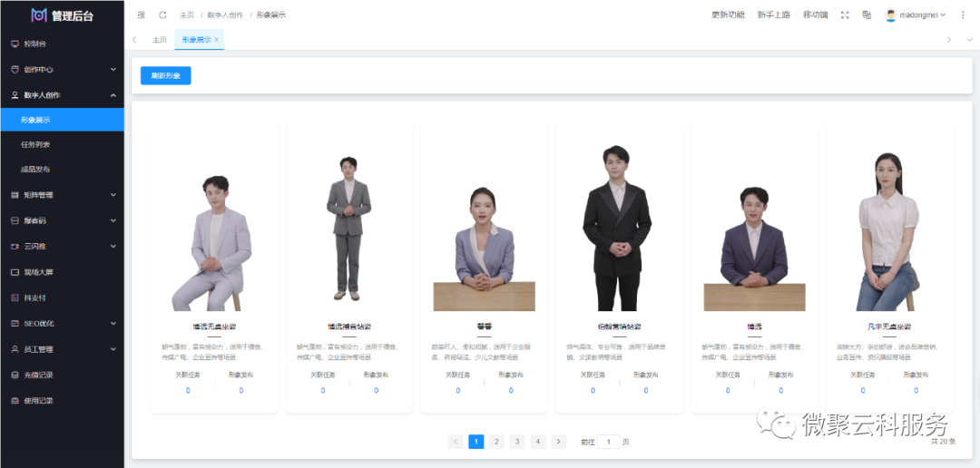This screenshot has height=468, width=980.
Task: Expand the 矩阵管理 submenu chevron
Action: (x=113, y=195)
